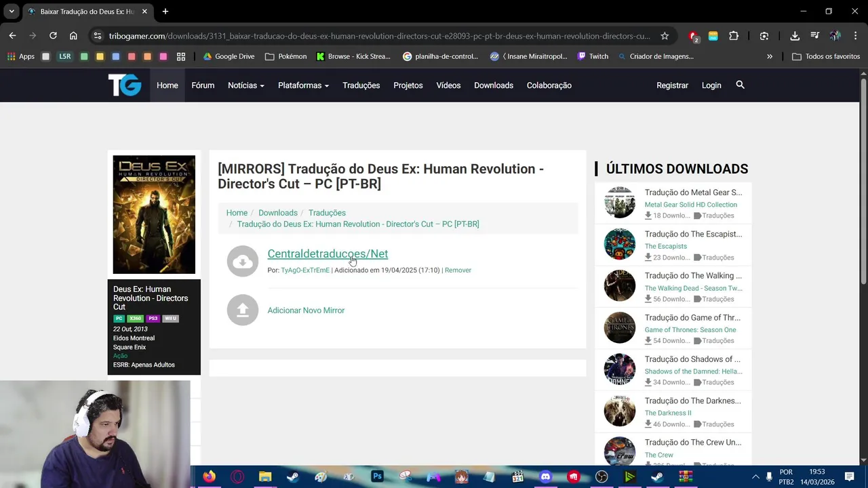Launch Photoshop from the taskbar

pos(378,476)
